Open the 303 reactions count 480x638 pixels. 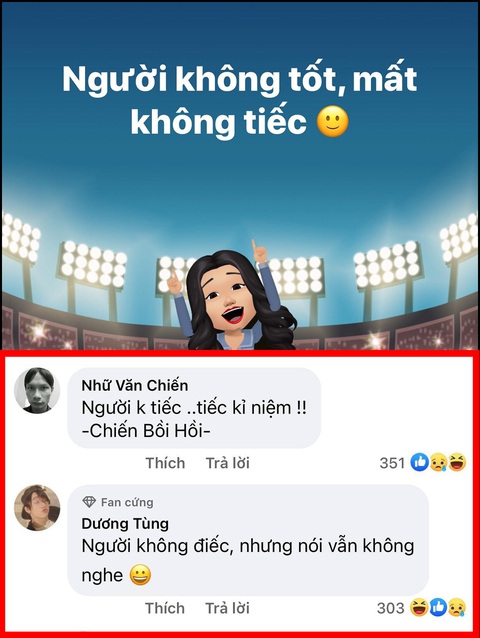coord(391,608)
